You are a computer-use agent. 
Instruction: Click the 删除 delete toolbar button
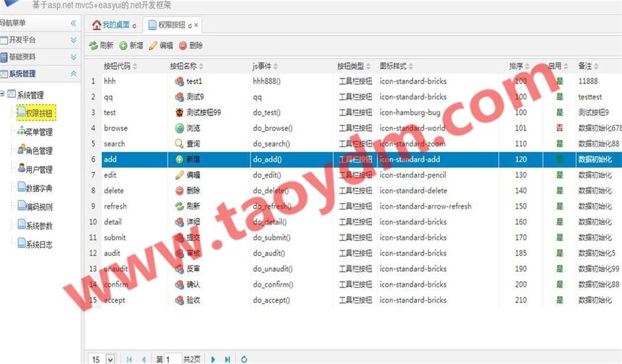click(191, 46)
